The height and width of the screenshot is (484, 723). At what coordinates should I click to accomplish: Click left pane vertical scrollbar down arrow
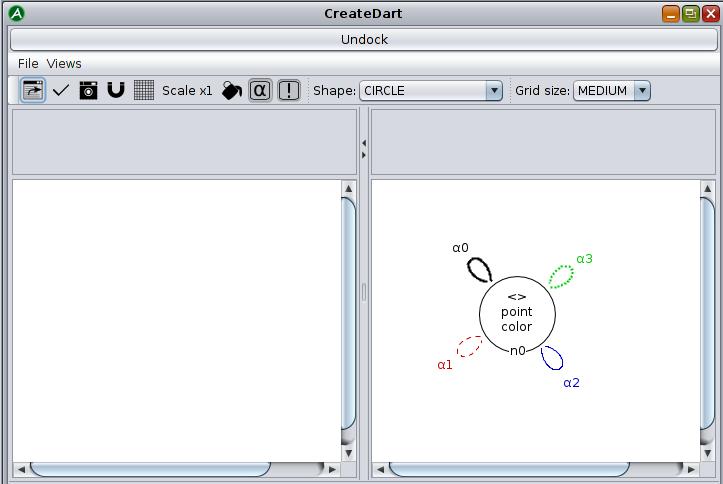coord(349,454)
